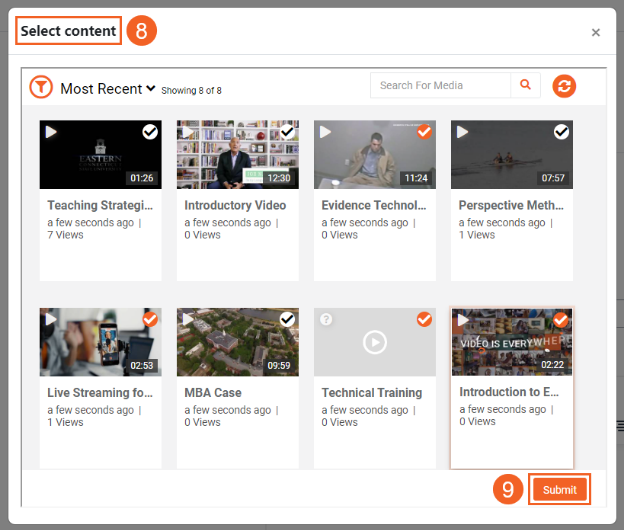
Task: Click play icon on MBA Case thumbnail
Action: click(187, 320)
